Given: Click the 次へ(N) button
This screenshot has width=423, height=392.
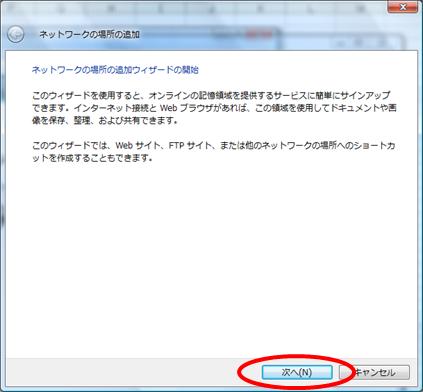Looking at the screenshot, I should [x=297, y=372].
